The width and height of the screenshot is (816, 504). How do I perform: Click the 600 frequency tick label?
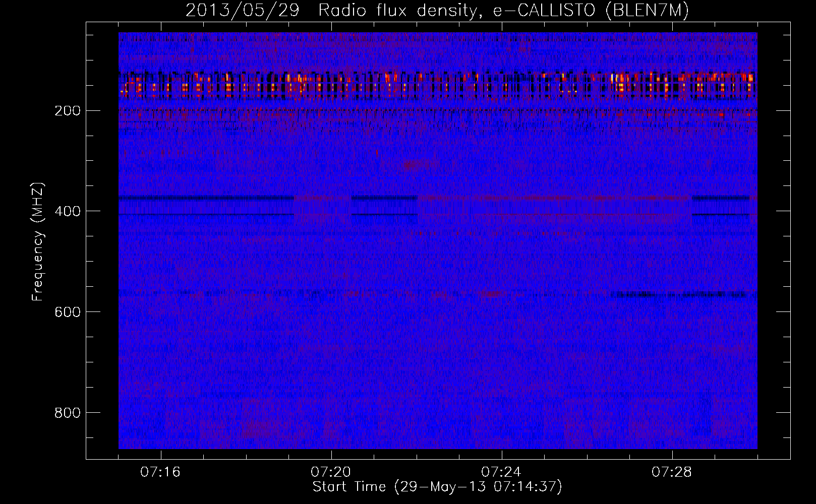point(68,312)
